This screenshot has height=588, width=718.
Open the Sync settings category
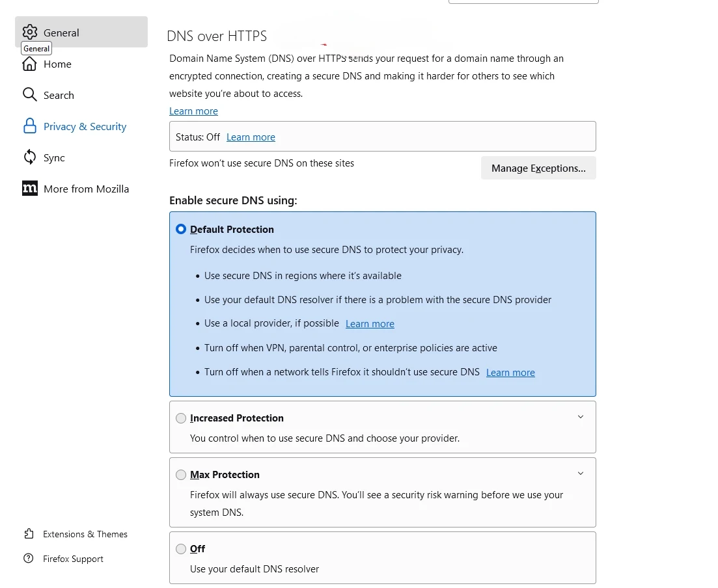[x=54, y=157]
